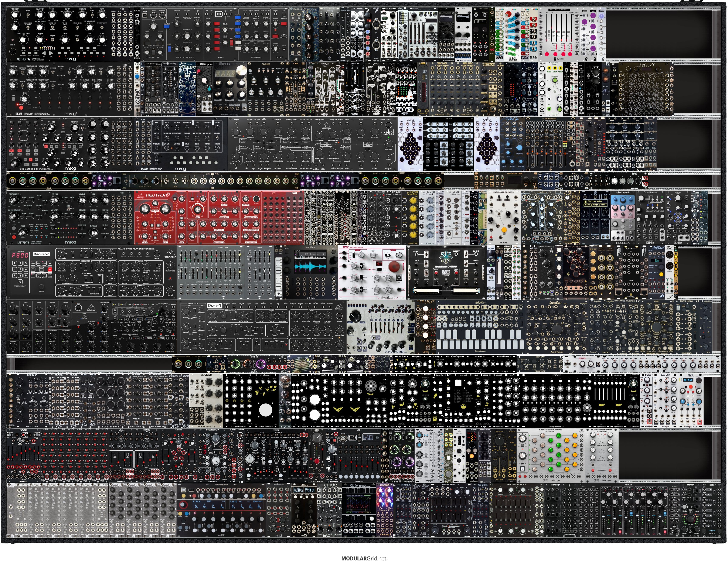Select the Poly Cinematic module
Viewport: 728px width, 563px height.
(x=623, y=218)
